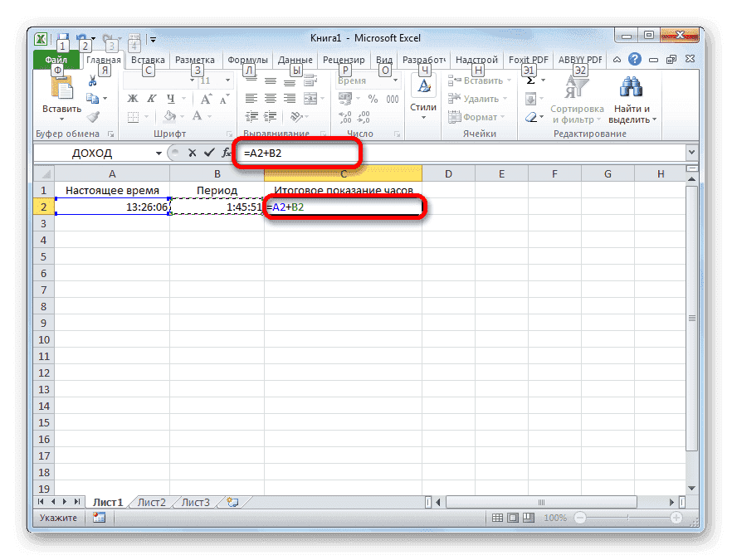The image size is (732, 560).
Task: Click the Insert Function fx icon
Action: click(226, 153)
